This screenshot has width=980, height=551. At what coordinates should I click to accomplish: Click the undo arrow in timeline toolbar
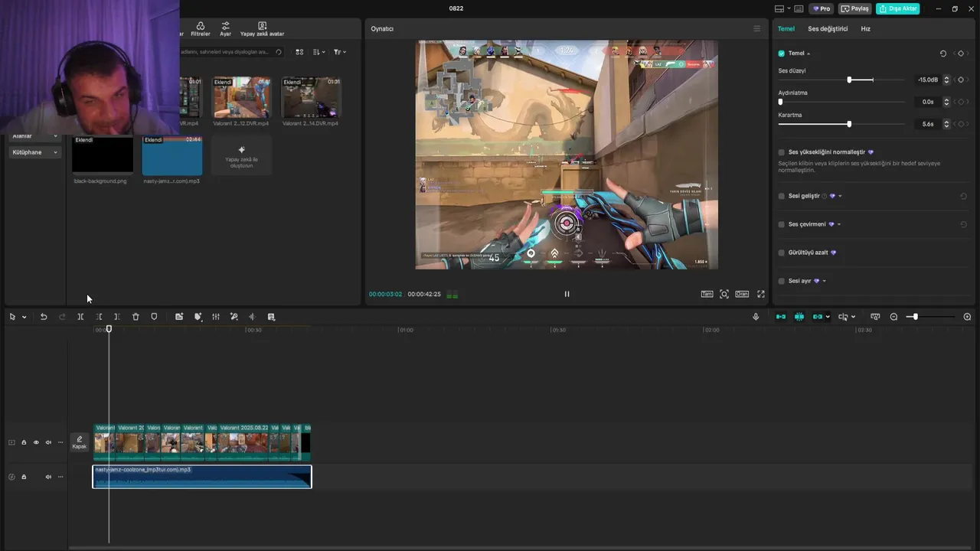coord(44,317)
